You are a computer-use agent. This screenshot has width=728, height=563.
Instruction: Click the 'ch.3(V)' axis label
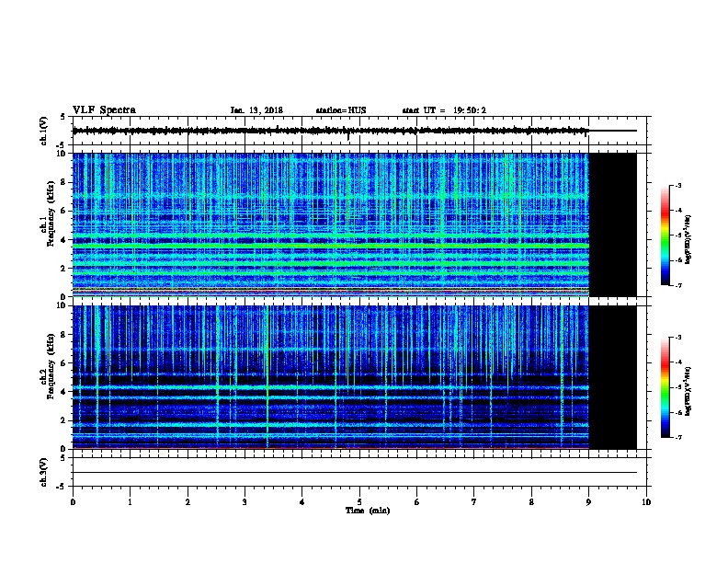43,472
